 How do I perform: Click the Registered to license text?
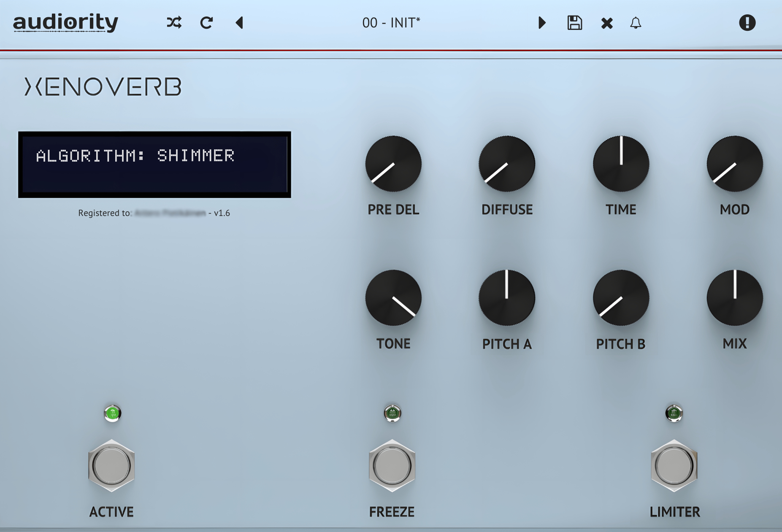point(105,213)
